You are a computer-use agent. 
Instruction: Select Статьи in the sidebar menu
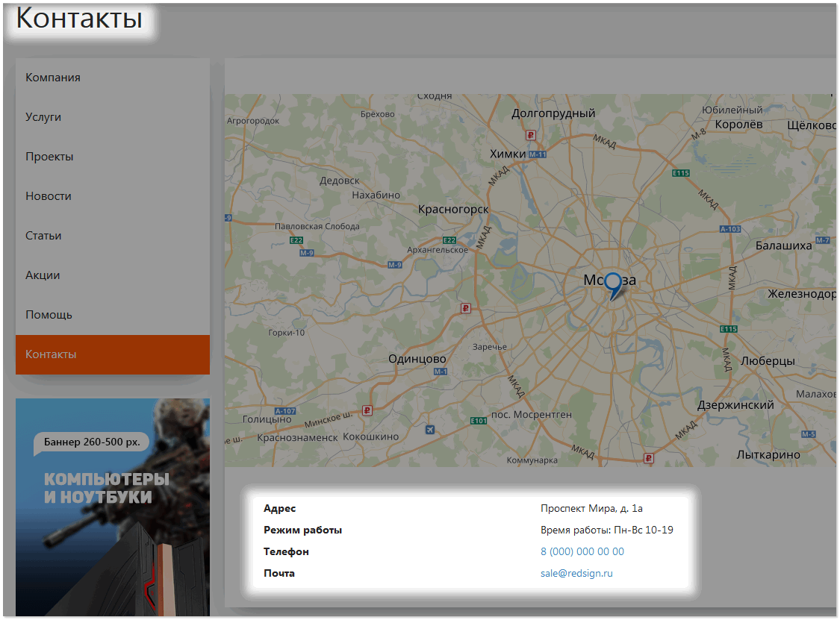(113, 236)
